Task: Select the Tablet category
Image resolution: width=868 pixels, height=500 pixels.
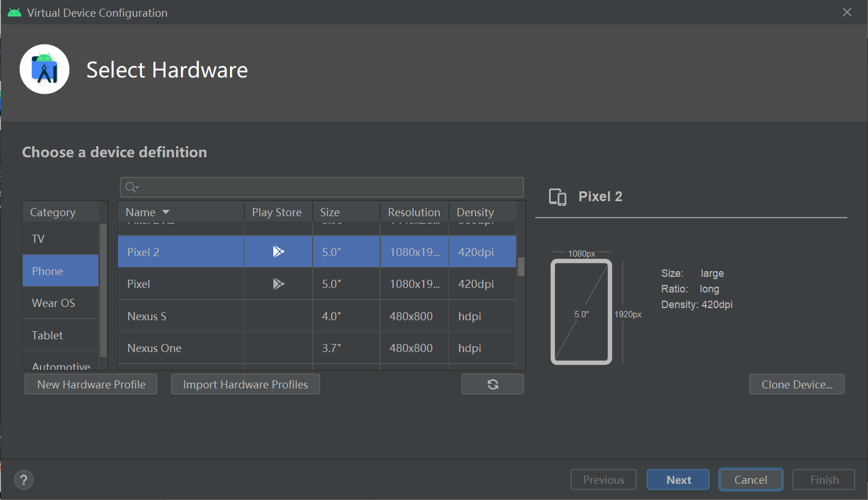Action: tap(61, 335)
